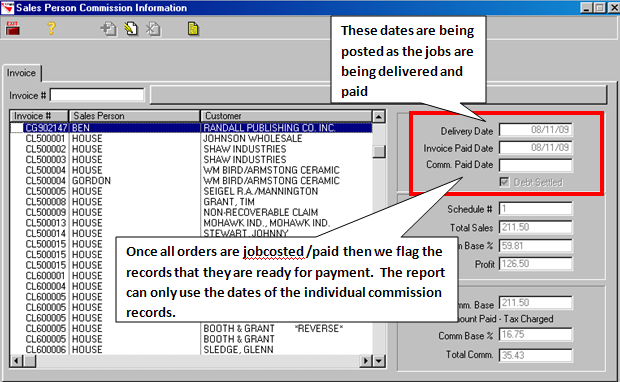Click the empty Comm. Paid Date field
This screenshot has height=382, width=620.
pyautogui.click(x=535, y=165)
